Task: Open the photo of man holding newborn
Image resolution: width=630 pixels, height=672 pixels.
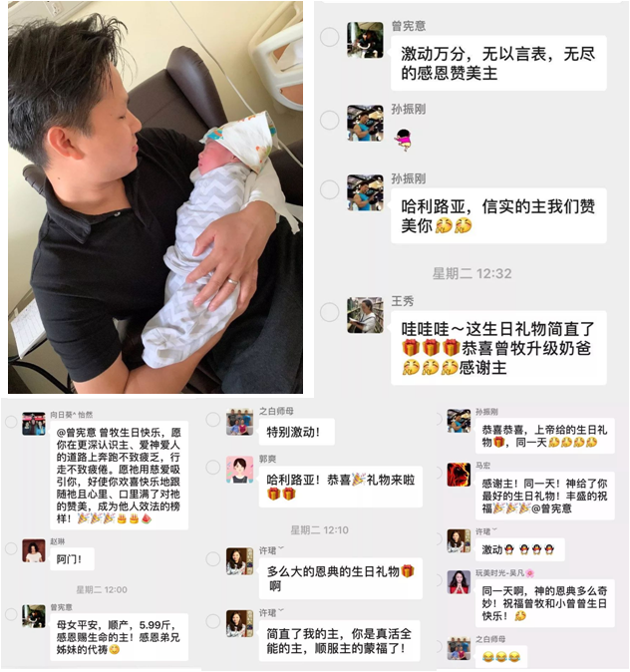Action: 156,197
